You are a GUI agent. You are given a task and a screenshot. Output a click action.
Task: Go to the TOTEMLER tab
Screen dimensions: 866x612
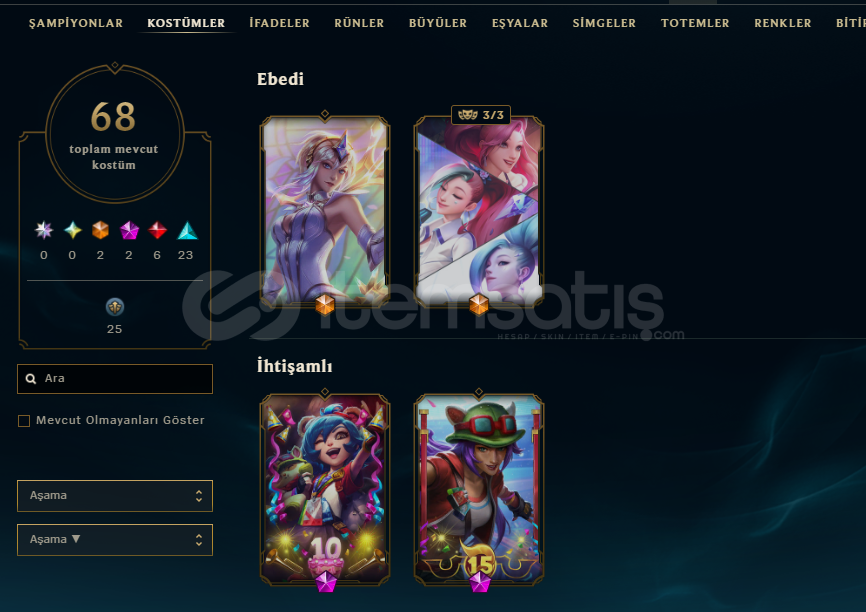tap(695, 23)
